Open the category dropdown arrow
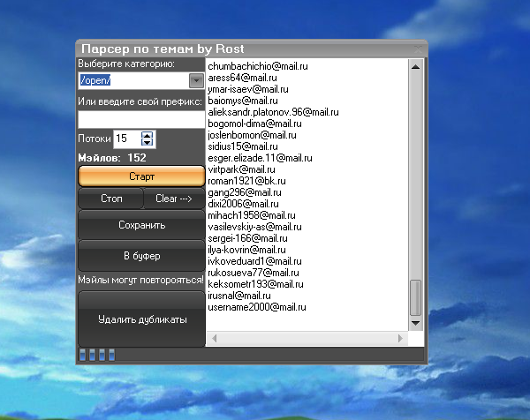 (196, 80)
